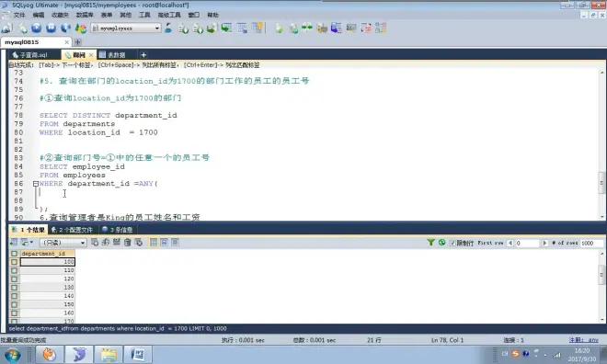Click the First row input field
The image size is (607, 364).
(527, 243)
